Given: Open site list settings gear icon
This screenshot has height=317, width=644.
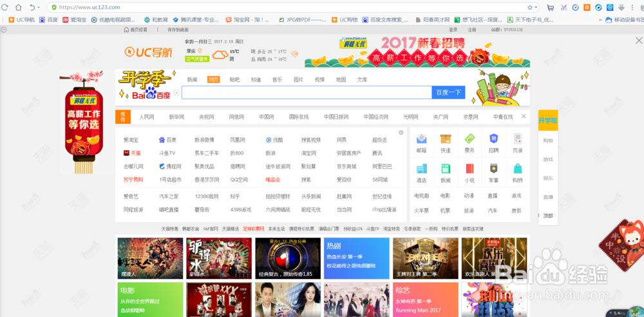Looking at the screenshot, I should 401,132.
